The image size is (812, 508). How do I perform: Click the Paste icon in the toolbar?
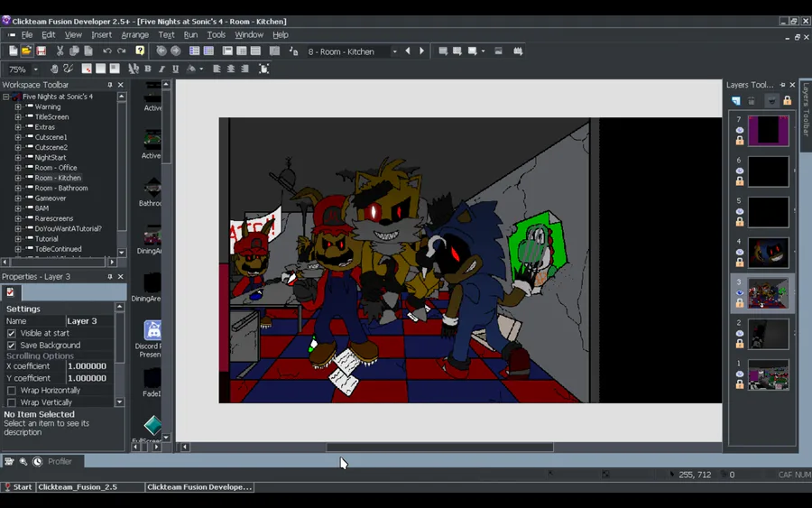[x=88, y=51]
